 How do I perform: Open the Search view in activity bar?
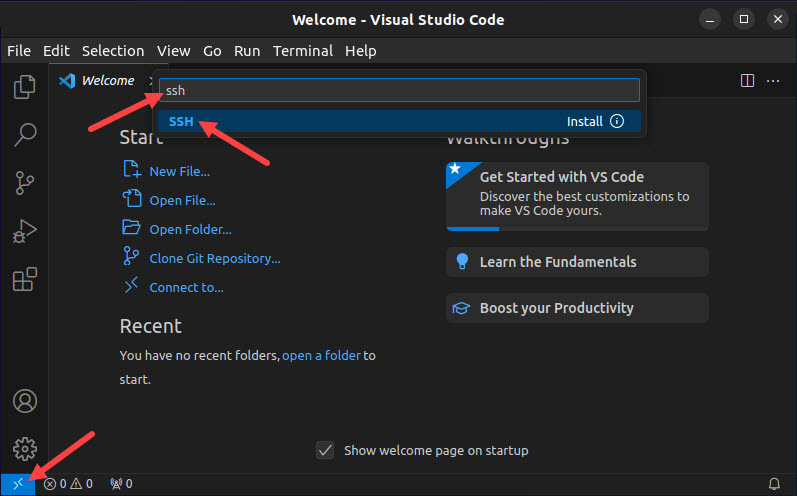pos(24,135)
